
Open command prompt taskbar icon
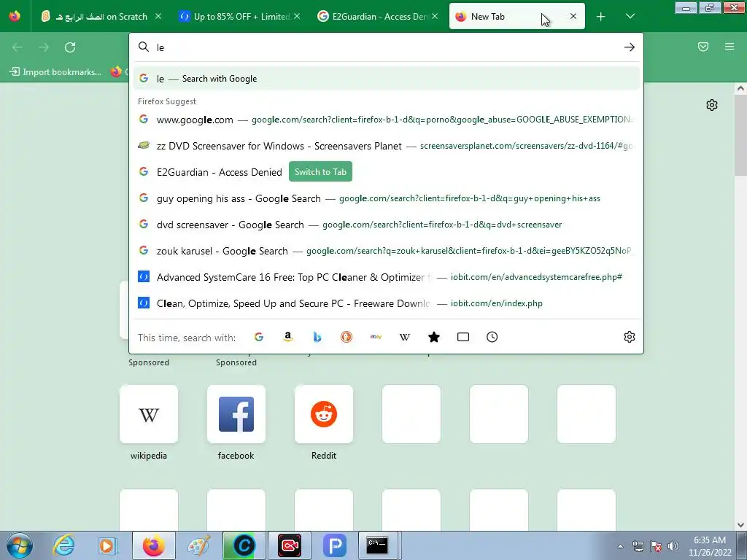[378, 545]
